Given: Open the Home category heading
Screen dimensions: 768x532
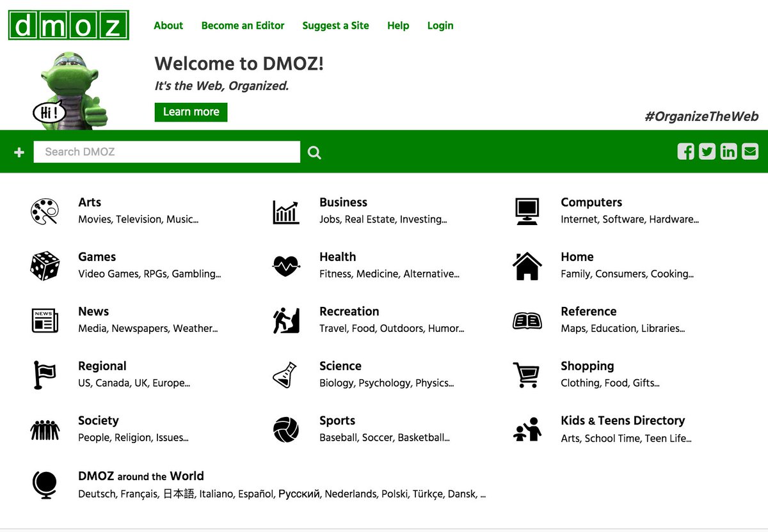Looking at the screenshot, I should [577, 256].
